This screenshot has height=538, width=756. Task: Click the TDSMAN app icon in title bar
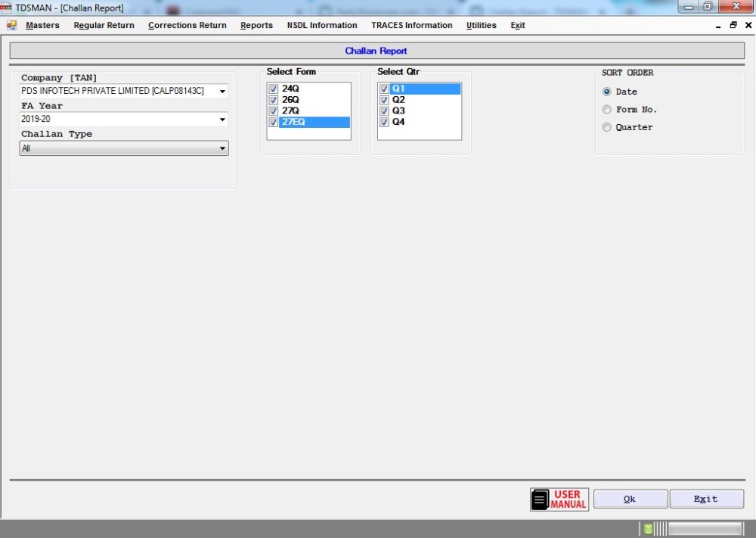[x=6, y=8]
